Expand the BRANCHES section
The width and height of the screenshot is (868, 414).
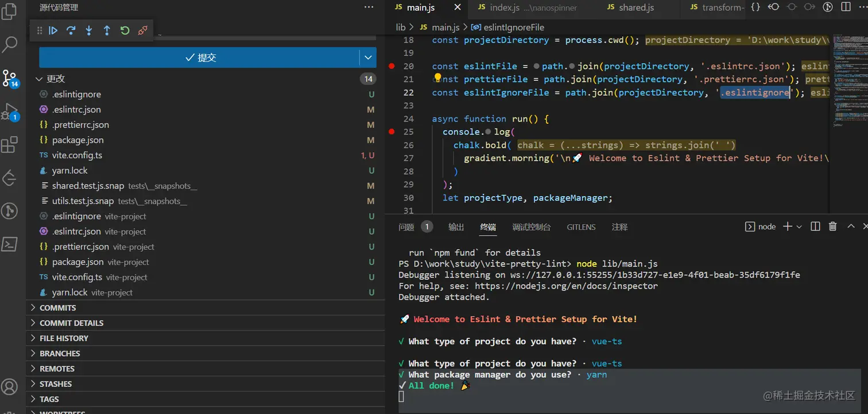206,353
